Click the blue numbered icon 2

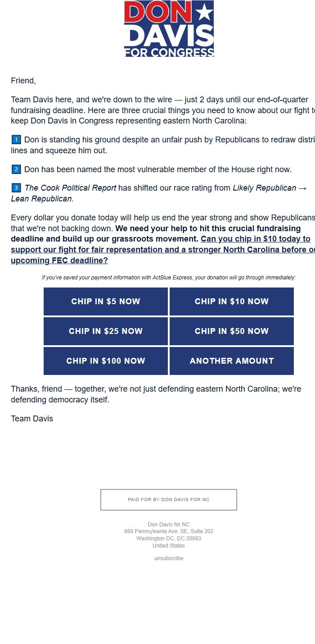16,169
